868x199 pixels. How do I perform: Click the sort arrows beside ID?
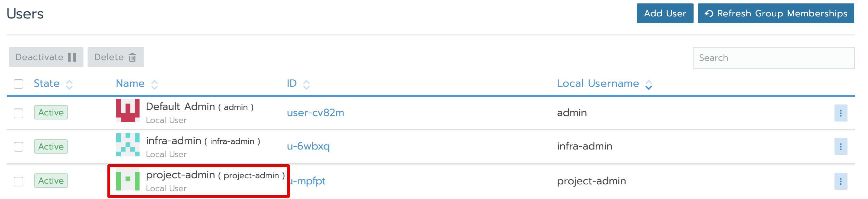(x=306, y=84)
